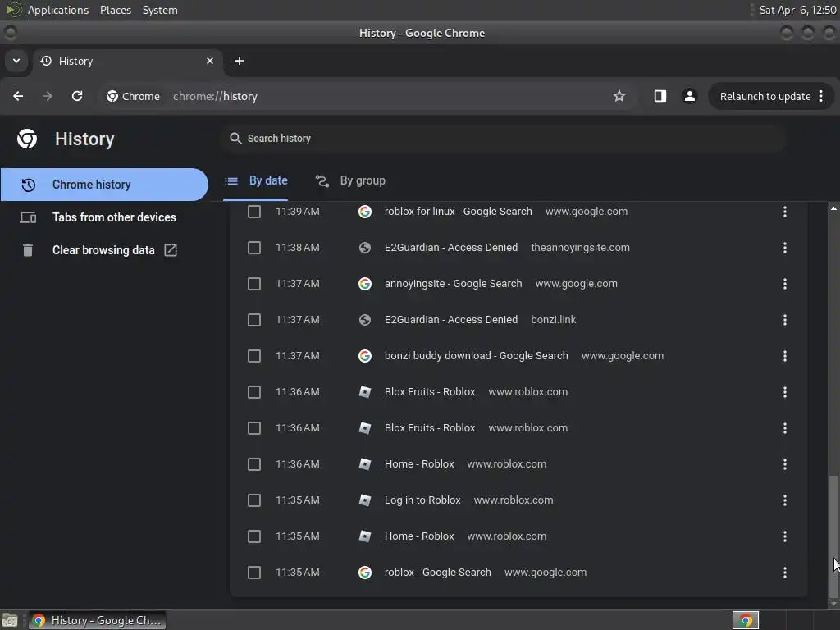Open the side panel icon in toolbar

tap(660, 96)
